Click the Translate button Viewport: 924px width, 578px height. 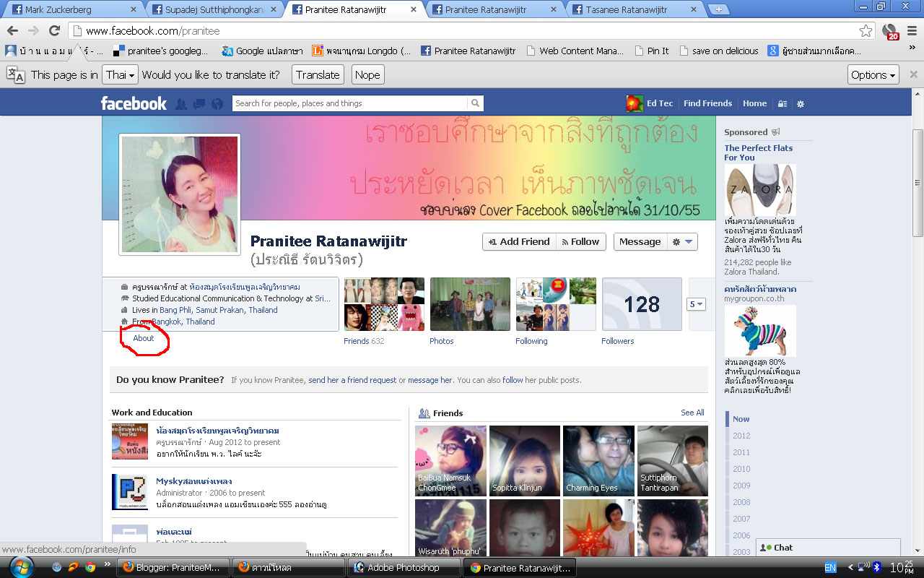coord(318,74)
